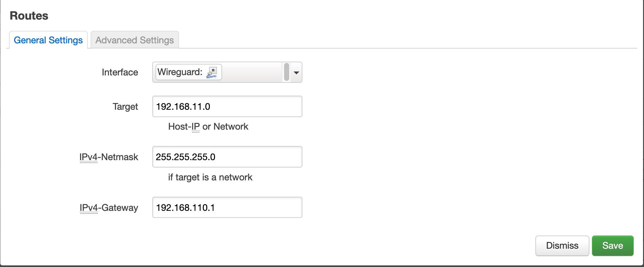The image size is (644, 267).
Task: Click the Interface dropdown scrollbar handle
Action: click(287, 72)
